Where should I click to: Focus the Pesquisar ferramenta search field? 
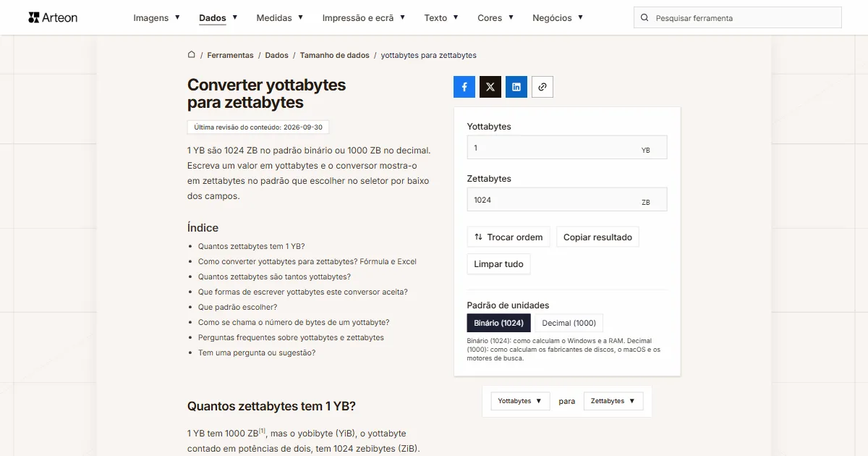pos(738,18)
